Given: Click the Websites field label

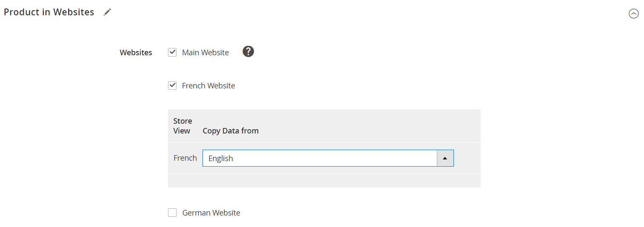Looking at the screenshot, I should [136, 53].
